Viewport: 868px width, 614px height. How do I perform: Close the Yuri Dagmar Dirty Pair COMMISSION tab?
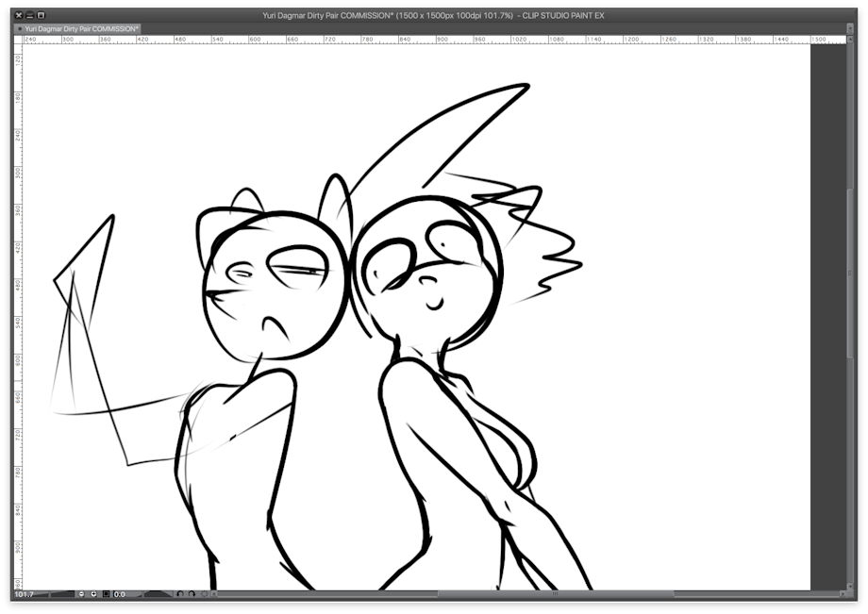(x=20, y=29)
